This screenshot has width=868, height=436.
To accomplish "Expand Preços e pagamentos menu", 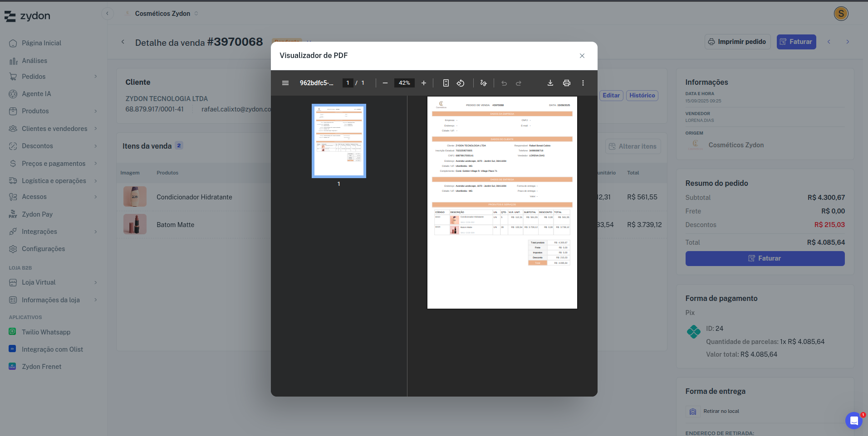I will [x=54, y=164].
